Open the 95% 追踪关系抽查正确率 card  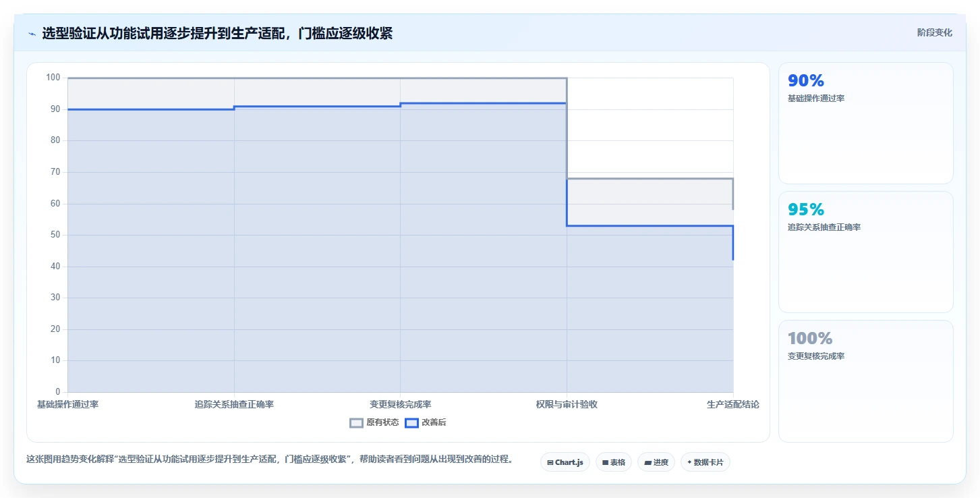(x=866, y=252)
